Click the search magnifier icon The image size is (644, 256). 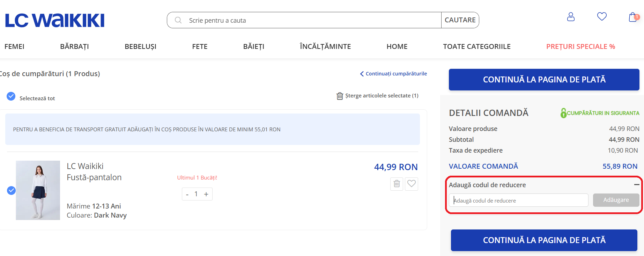click(178, 20)
